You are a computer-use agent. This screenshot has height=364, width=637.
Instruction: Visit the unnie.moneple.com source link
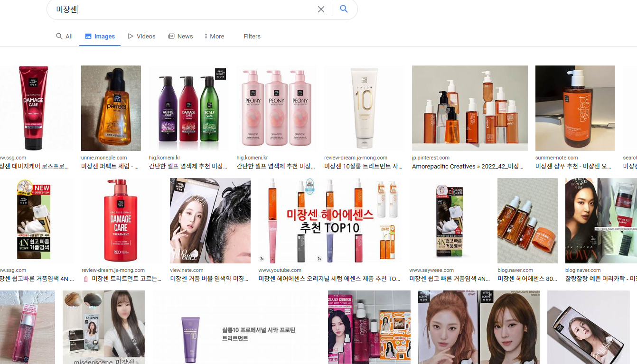click(104, 158)
